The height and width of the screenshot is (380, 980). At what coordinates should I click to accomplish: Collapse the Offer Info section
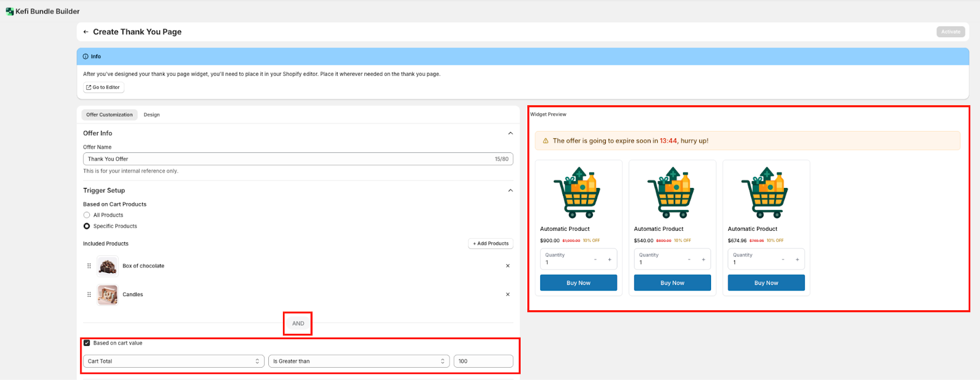click(510, 133)
